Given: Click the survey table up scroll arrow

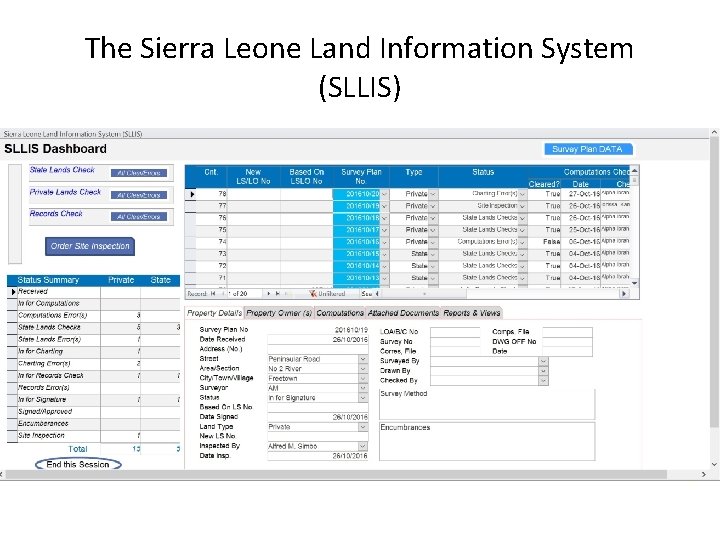Looking at the screenshot, I should tap(635, 170).
